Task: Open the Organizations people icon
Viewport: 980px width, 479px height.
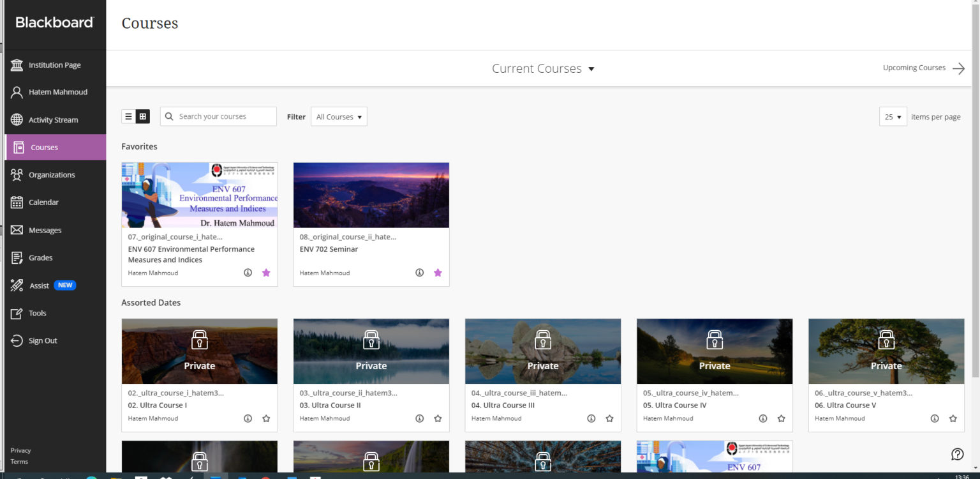Action: [17, 175]
